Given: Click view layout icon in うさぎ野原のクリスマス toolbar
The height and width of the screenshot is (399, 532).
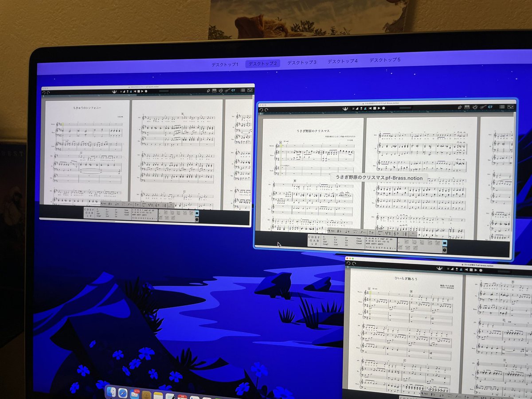Looking at the screenshot, I should click(x=511, y=107).
